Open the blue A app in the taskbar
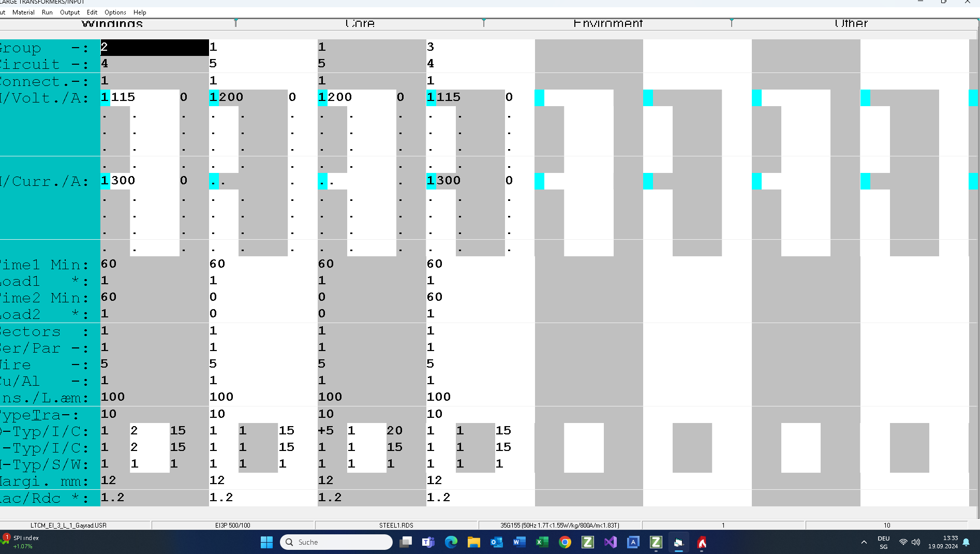The width and height of the screenshot is (980, 554). click(x=633, y=542)
